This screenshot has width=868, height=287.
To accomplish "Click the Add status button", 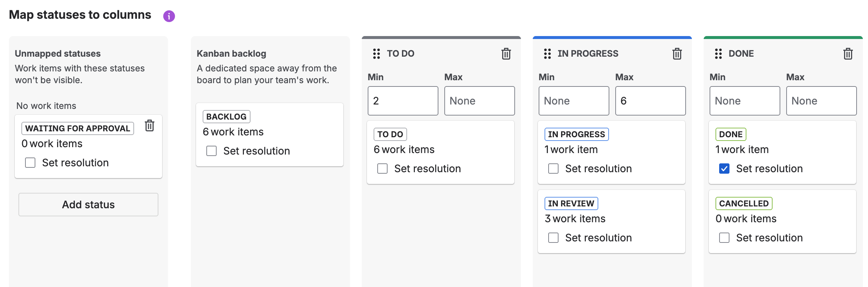I will (88, 205).
